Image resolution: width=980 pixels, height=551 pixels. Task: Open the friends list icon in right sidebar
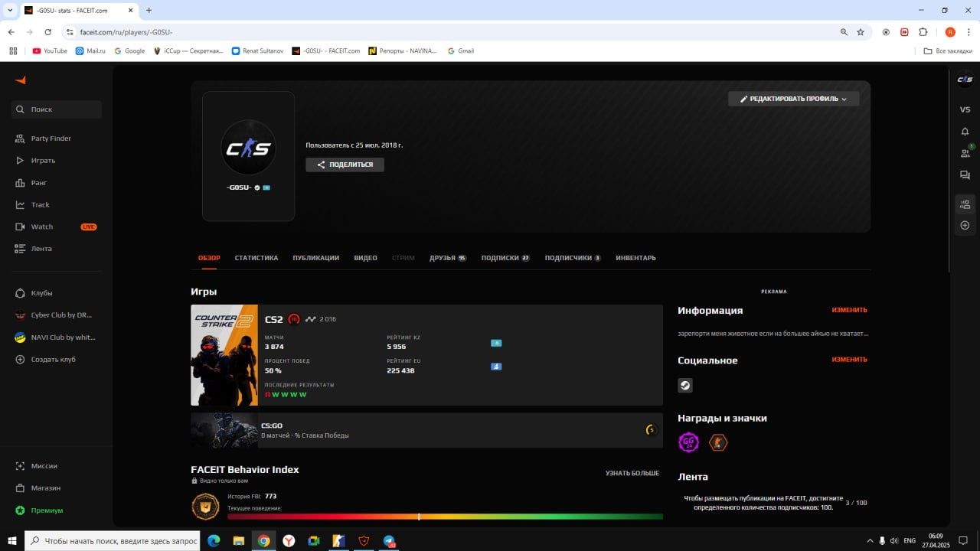tap(965, 152)
